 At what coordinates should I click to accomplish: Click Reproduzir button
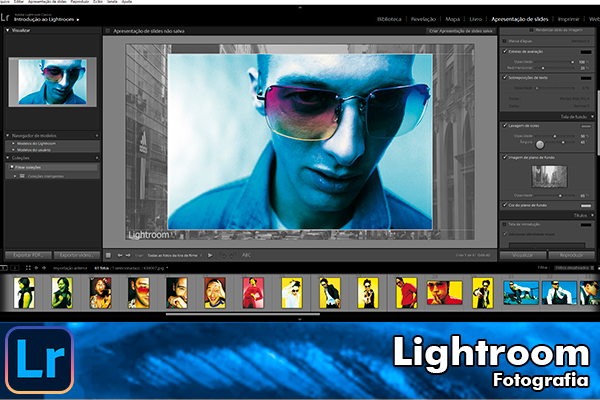click(x=571, y=255)
